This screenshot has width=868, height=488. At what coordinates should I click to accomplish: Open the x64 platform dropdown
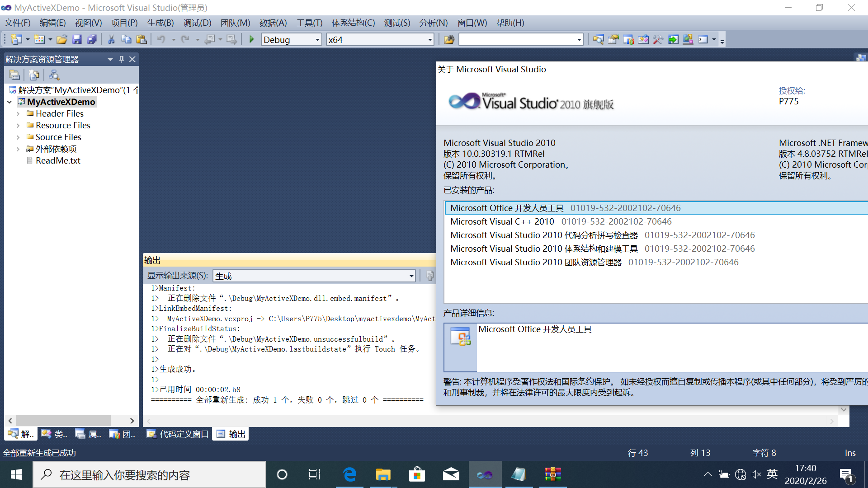[430, 40]
